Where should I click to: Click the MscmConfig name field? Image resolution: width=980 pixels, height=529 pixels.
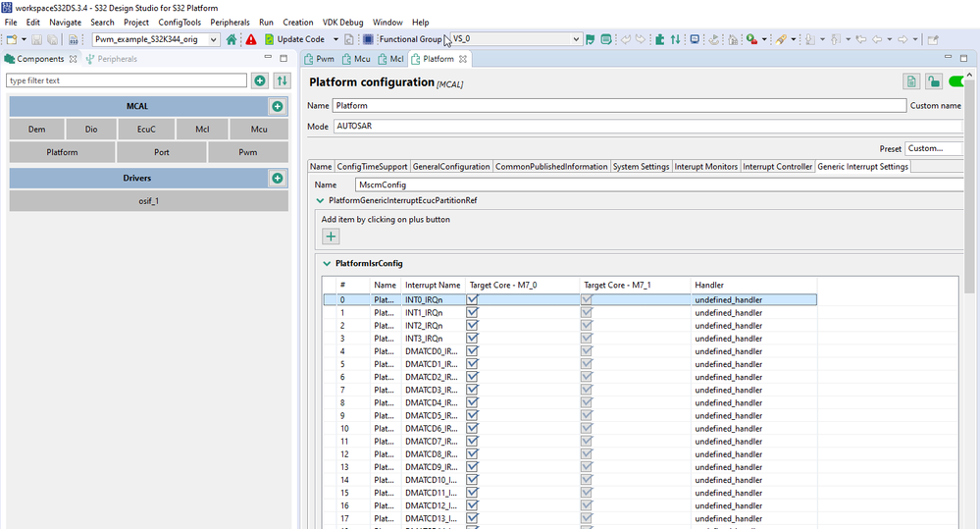coord(659,185)
